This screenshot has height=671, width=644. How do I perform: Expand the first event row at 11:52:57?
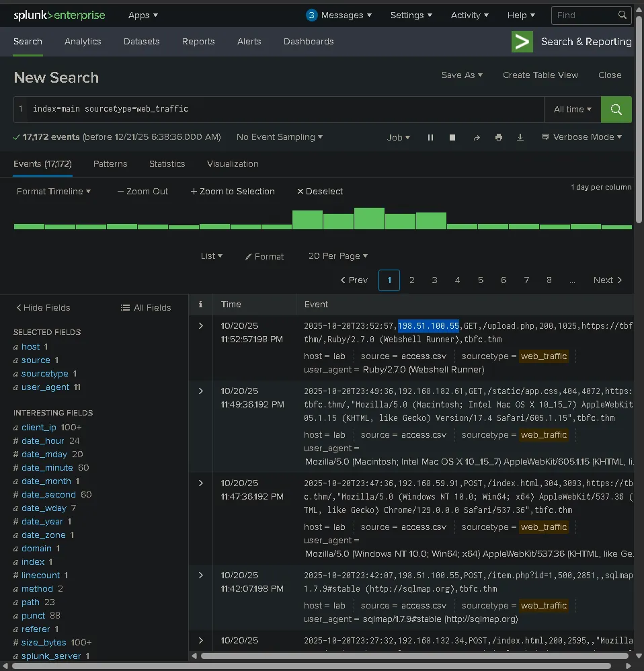point(200,326)
